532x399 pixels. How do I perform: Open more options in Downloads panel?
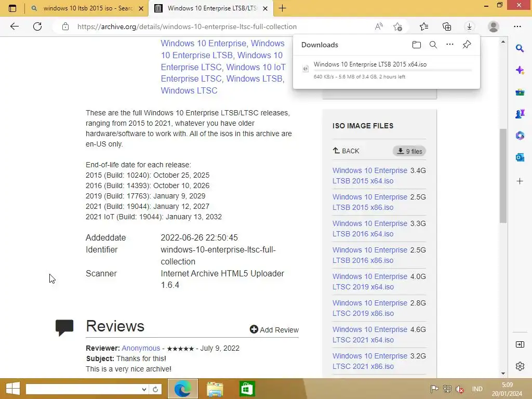click(x=450, y=45)
